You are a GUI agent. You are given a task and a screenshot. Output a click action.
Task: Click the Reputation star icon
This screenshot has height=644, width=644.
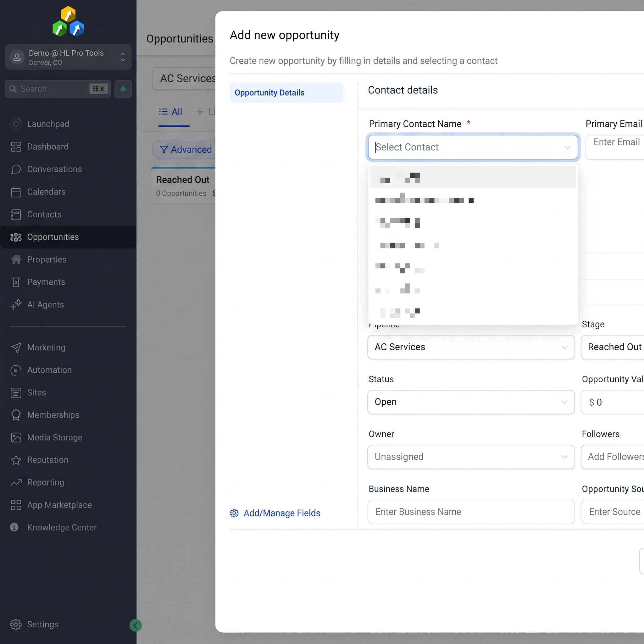point(16,460)
